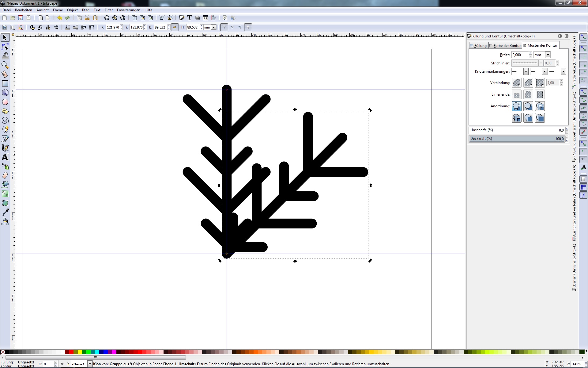Switch to the Füllung tab
This screenshot has width=588, height=368.
(x=480, y=45)
